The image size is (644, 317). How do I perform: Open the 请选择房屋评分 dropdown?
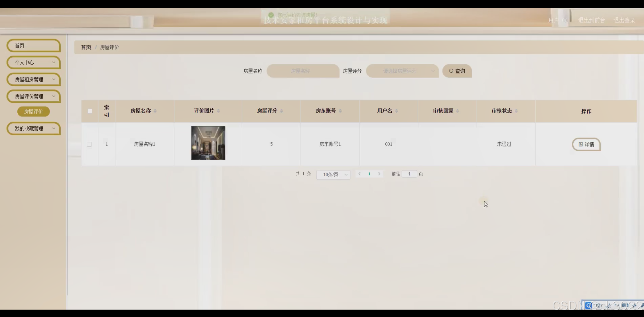coord(402,71)
